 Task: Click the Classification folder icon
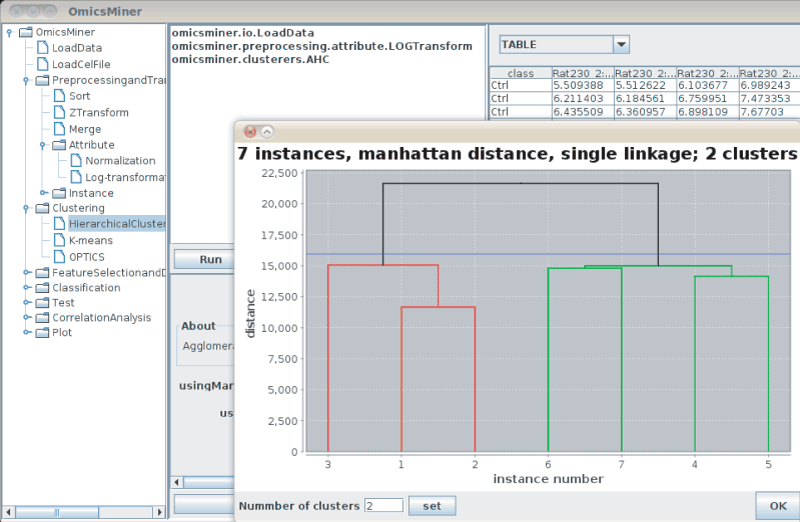point(42,288)
